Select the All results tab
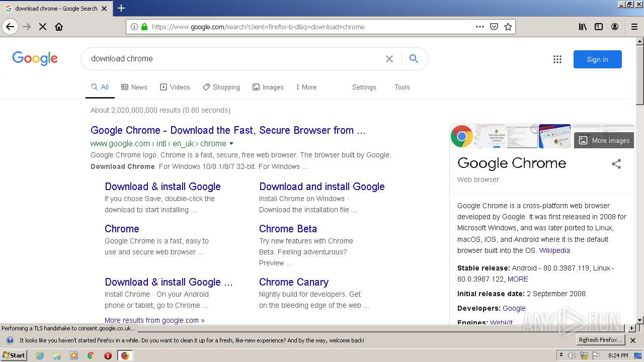The image size is (644, 362). 100,87
